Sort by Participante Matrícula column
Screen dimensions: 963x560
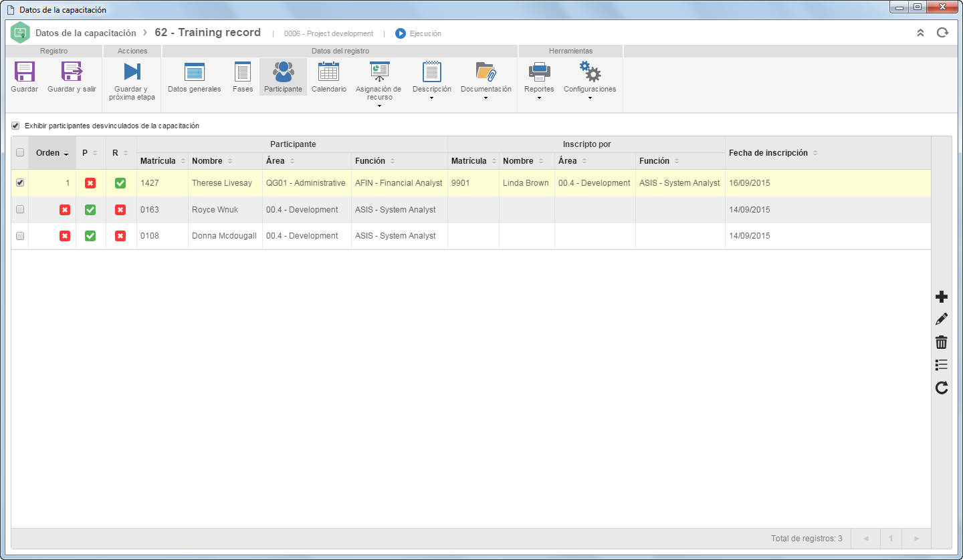click(163, 161)
